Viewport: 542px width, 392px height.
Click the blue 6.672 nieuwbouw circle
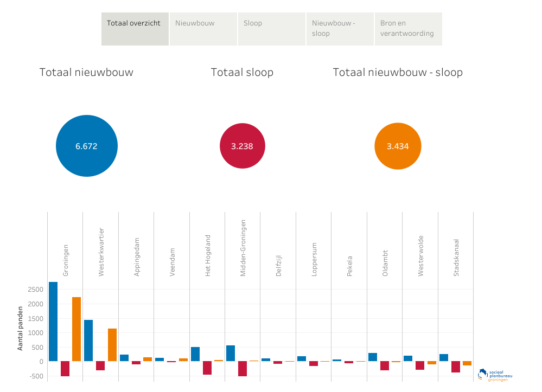[x=87, y=146]
